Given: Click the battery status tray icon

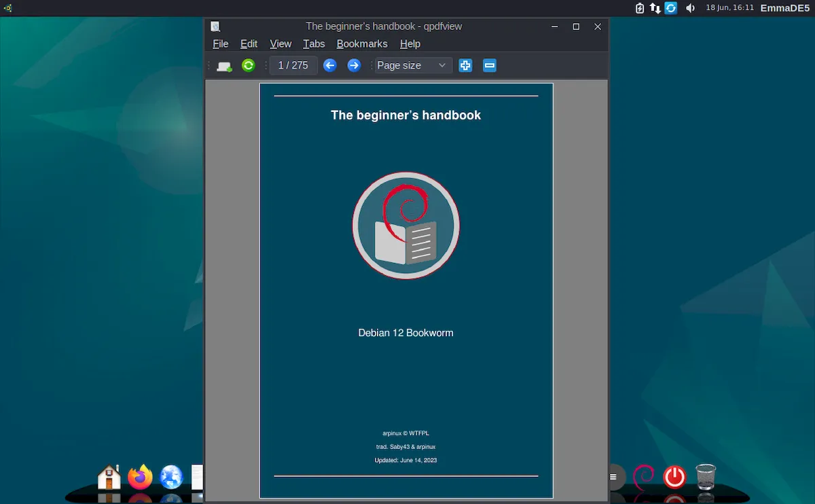Looking at the screenshot, I should click(640, 8).
